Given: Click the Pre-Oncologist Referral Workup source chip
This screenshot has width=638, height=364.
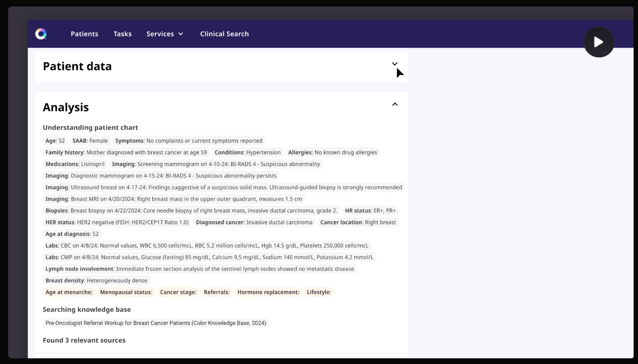Looking at the screenshot, I should click(x=156, y=323).
